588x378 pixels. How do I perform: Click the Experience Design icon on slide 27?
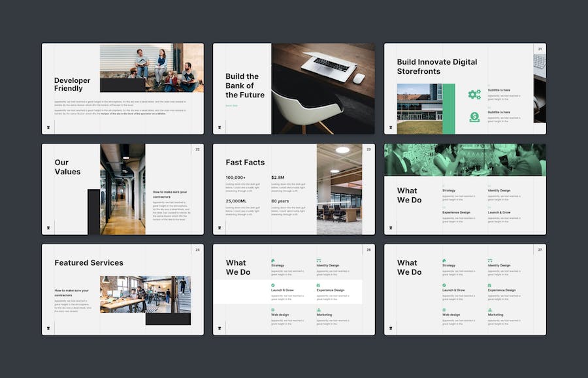pyautogui.click(x=490, y=285)
